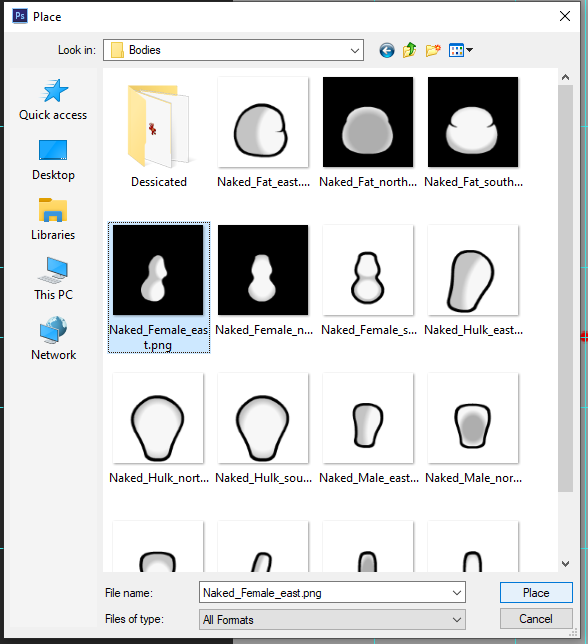Image resolution: width=588 pixels, height=644 pixels.
Task: Go up one folder level
Action: coord(409,50)
